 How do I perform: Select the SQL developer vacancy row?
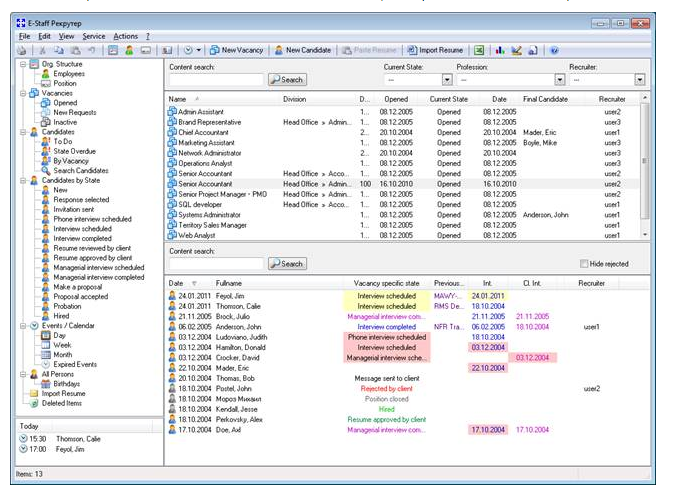tap(403, 205)
